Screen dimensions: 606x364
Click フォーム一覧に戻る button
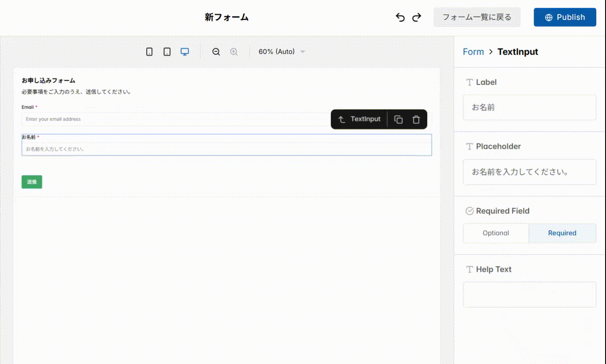(x=477, y=17)
